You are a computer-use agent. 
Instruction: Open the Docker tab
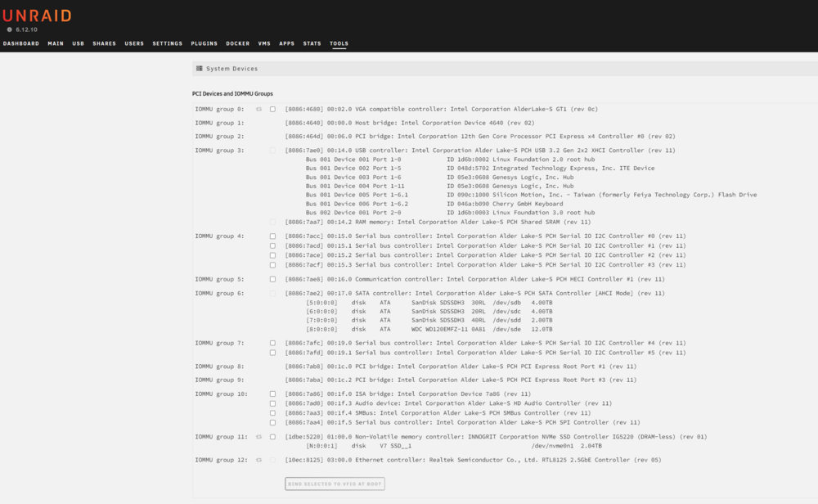[x=238, y=44]
